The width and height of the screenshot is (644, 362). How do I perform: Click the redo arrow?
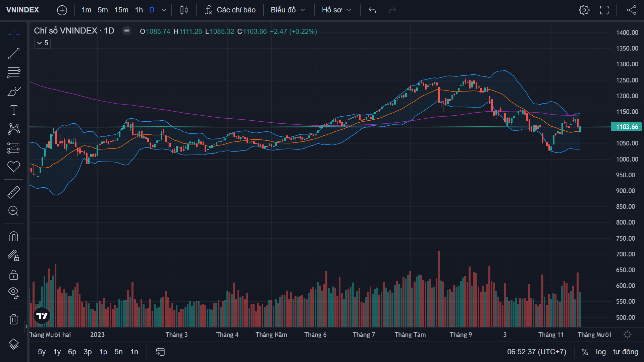392,10
